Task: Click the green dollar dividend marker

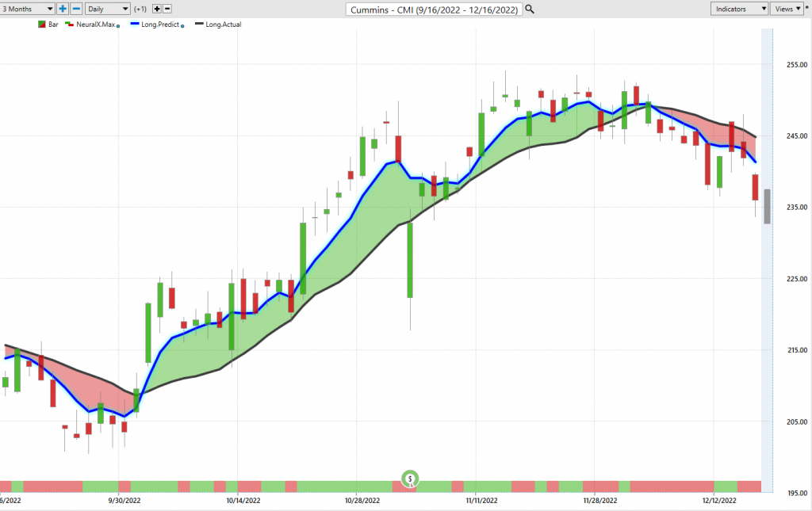Action: pyautogui.click(x=410, y=479)
